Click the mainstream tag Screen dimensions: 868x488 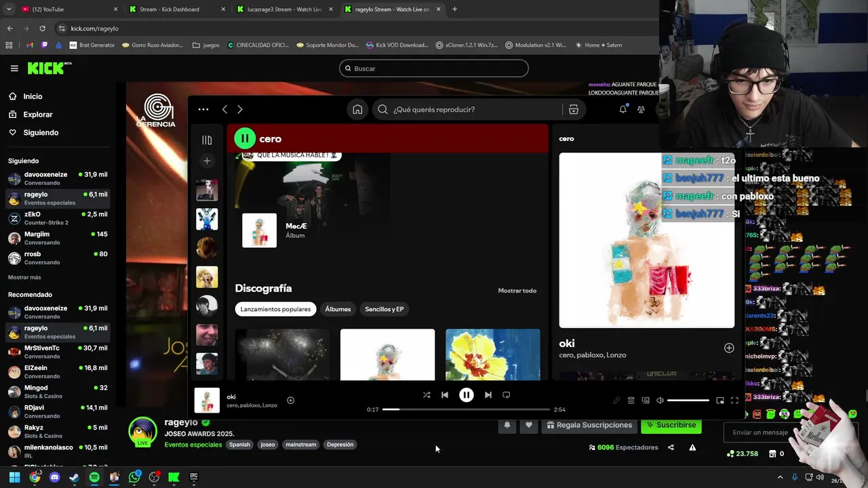coord(300,445)
